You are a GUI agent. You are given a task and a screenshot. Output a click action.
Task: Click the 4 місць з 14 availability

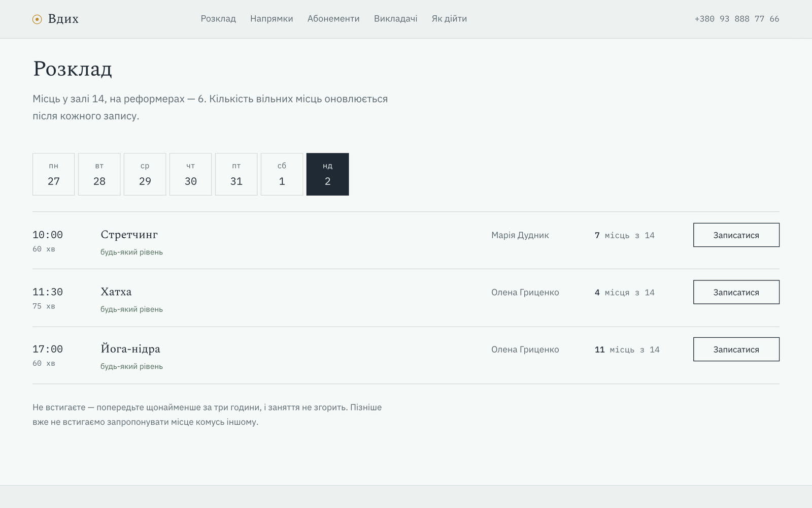[625, 292]
